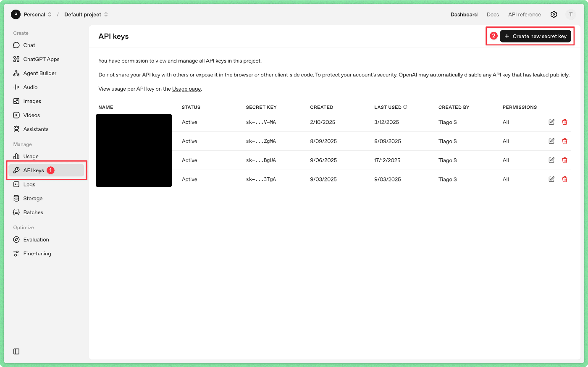The height and width of the screenshot is (367, 588).
Task: Switch to the API reference tab
Action: point(524,14)
